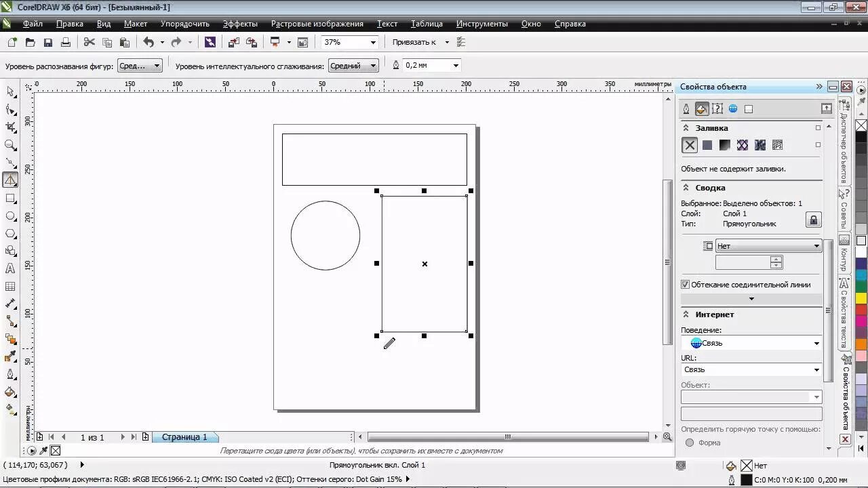Select the Crop tool
The image size is (868, 488).
(x=10, y=127)
